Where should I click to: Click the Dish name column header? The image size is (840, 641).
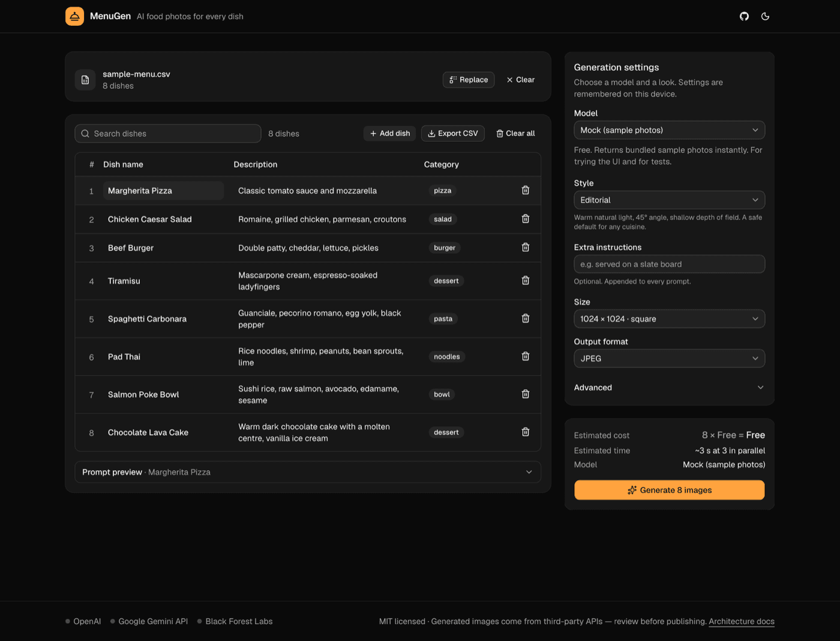click(x=123, y=164)
